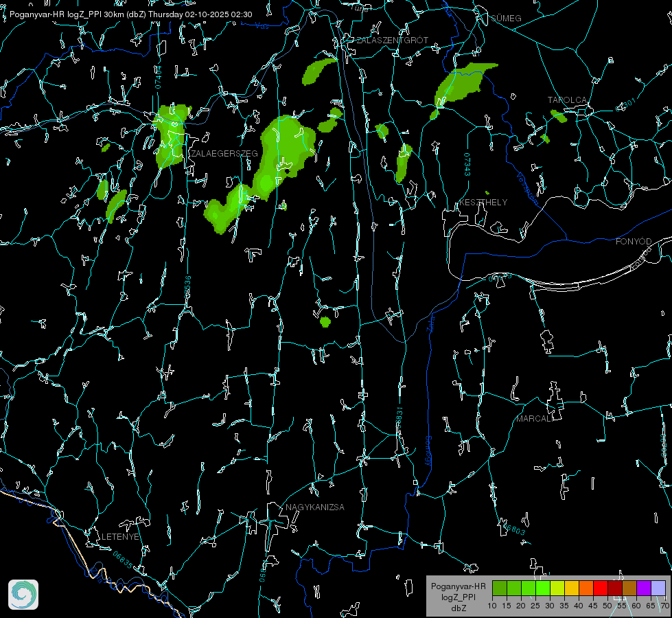Click the Zala river label
The width and height of the screenshot is (672, 618).
click(430, 323)
